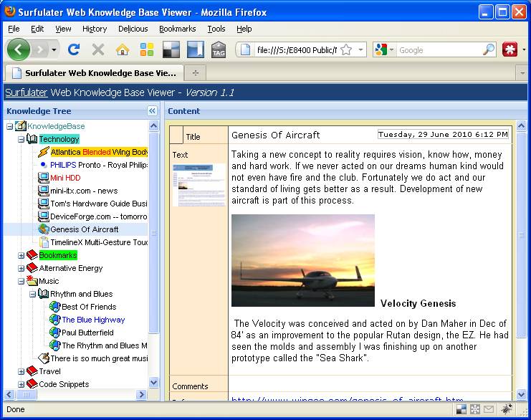Viewport: 531px width, 420px height.
Task: Bookmark this page with the star icon
Action: [346, 50]
